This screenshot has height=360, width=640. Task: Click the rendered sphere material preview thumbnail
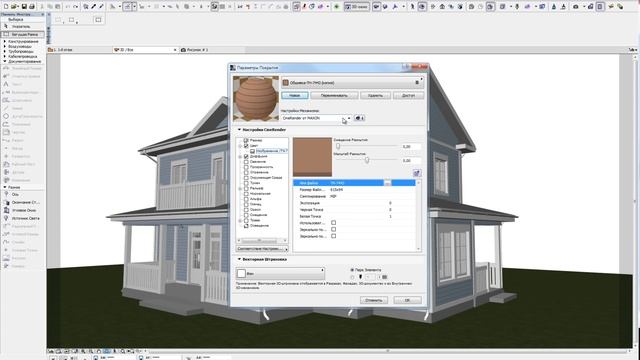pyautogui.click(x=256, y=98)
